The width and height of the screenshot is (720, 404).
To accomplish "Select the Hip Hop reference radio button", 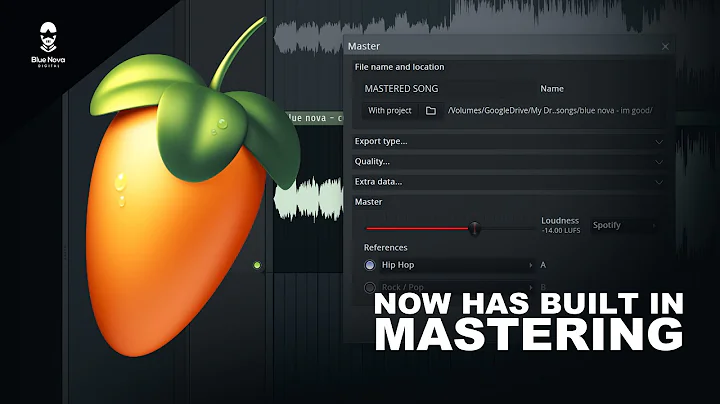I will (x=370, y=265).
